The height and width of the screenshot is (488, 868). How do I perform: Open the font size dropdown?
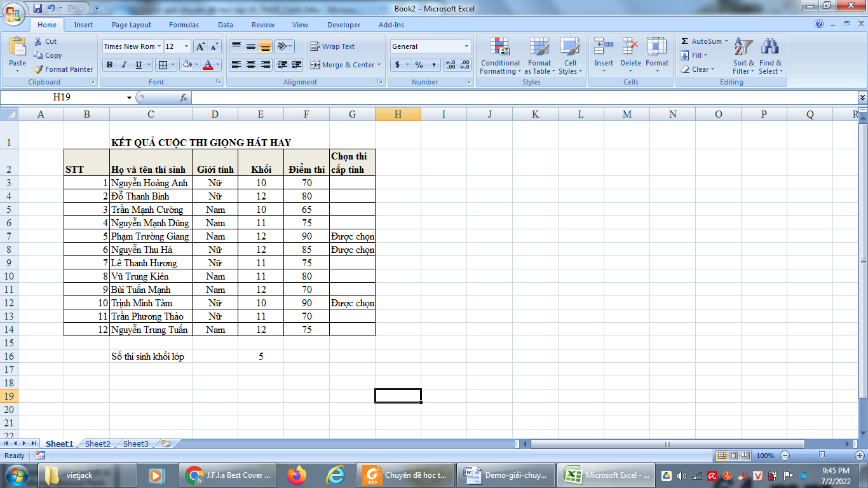click(x=186, y=46)
